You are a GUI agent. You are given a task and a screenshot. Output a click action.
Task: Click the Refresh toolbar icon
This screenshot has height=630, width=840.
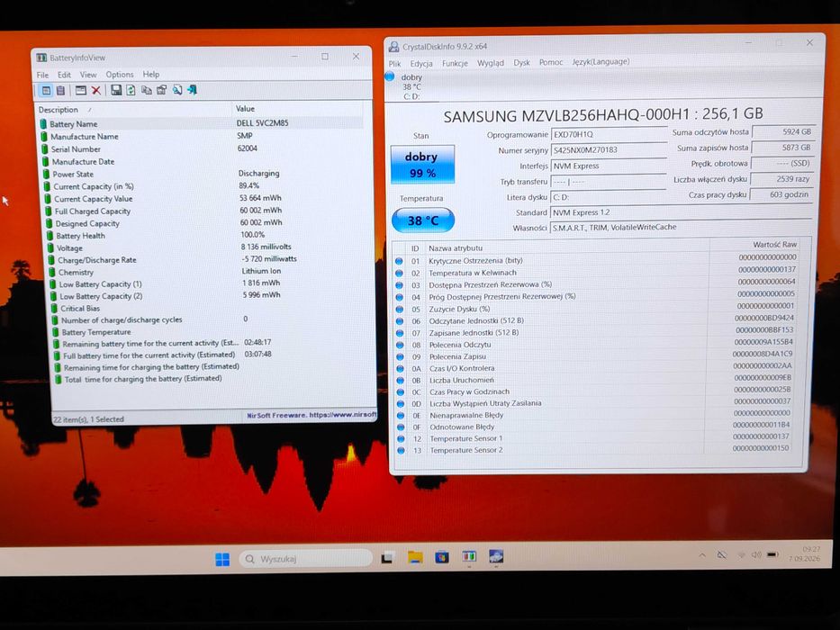(x=131, y=90)
